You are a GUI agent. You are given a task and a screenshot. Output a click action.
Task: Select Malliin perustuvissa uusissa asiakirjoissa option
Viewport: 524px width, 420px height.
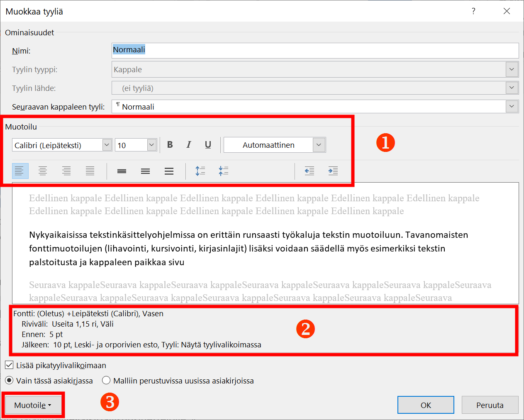[x=106, y=381]
